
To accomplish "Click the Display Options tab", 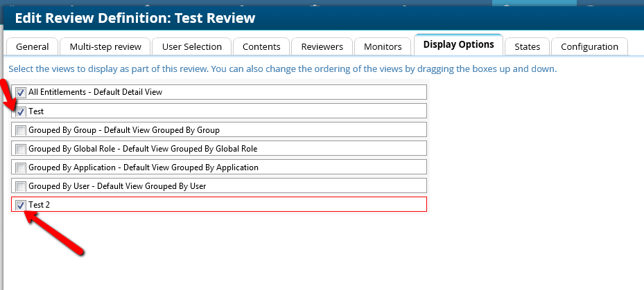I will coord(458,45).
